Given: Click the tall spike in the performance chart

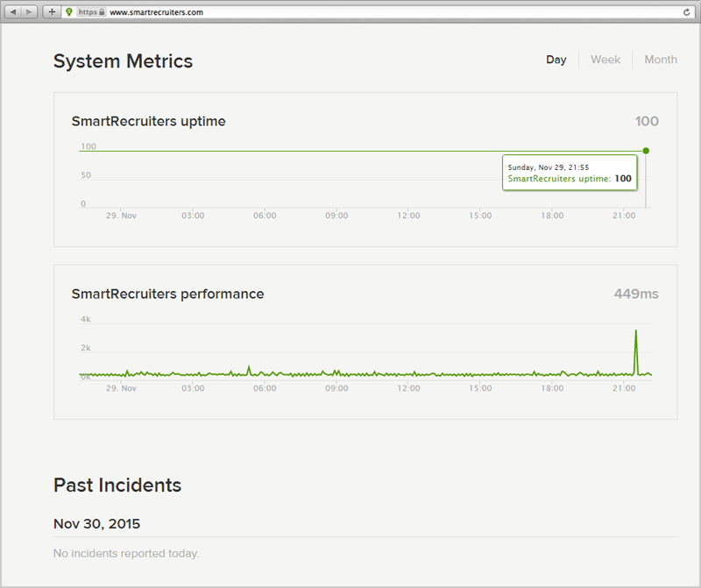Looking at the screenshot, I should coord(636,351).
